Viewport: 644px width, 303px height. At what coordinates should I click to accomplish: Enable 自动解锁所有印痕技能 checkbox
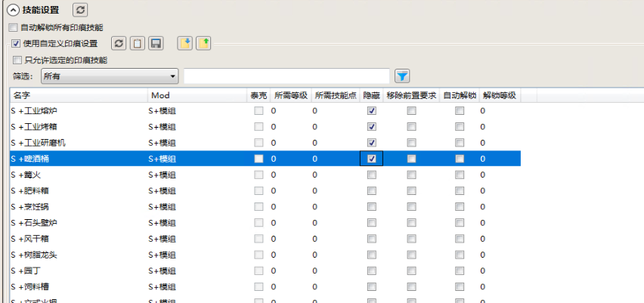click(x=13, y=27)
